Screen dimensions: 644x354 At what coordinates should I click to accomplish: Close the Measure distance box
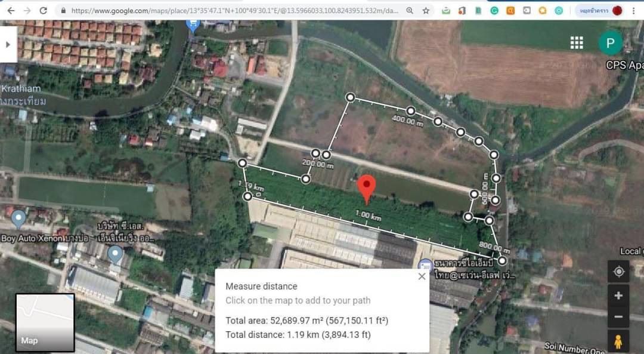[422, 277]
